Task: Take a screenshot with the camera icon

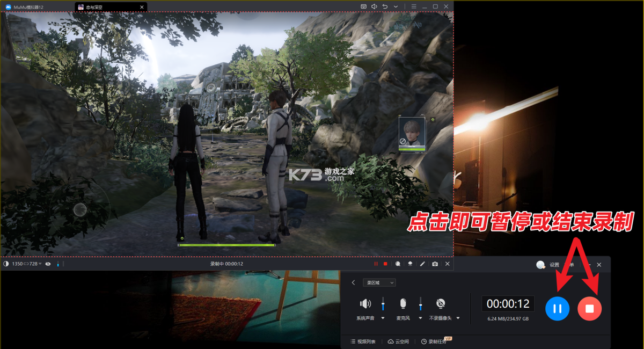Action: [435, 264]
